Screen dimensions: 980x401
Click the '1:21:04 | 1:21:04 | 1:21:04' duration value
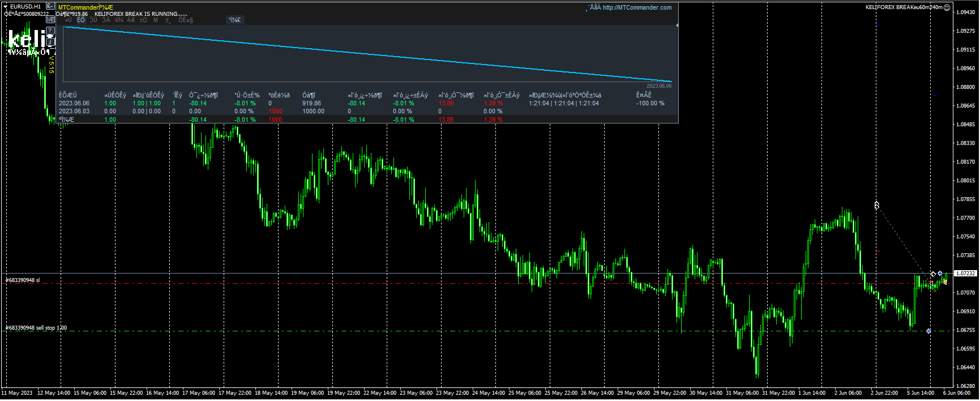564,104
